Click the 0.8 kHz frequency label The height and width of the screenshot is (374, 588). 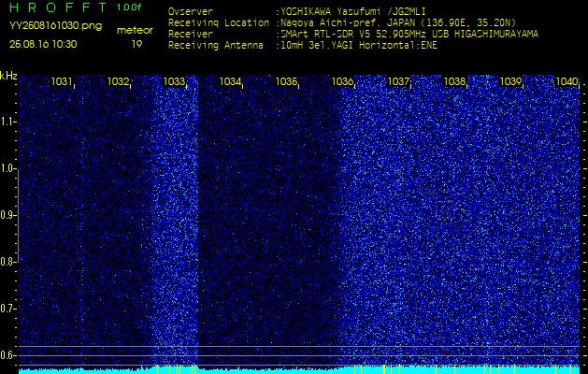pyautogui.click(x=7, y=262)
